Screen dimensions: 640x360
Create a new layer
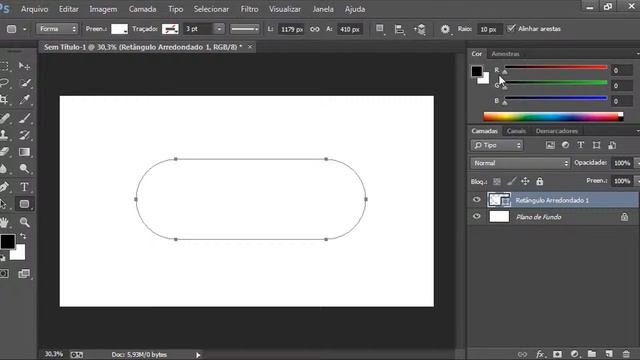tap(609, 354)
